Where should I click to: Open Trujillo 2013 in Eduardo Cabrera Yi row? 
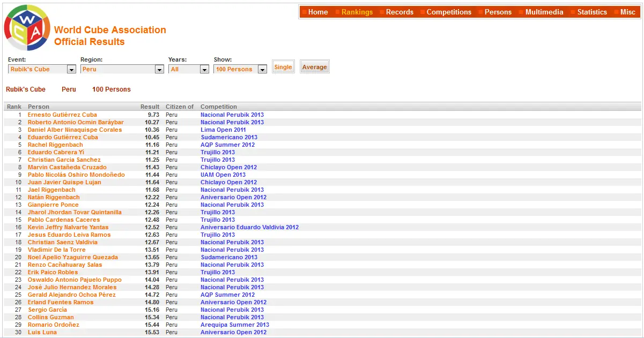[x=218, y=152]
